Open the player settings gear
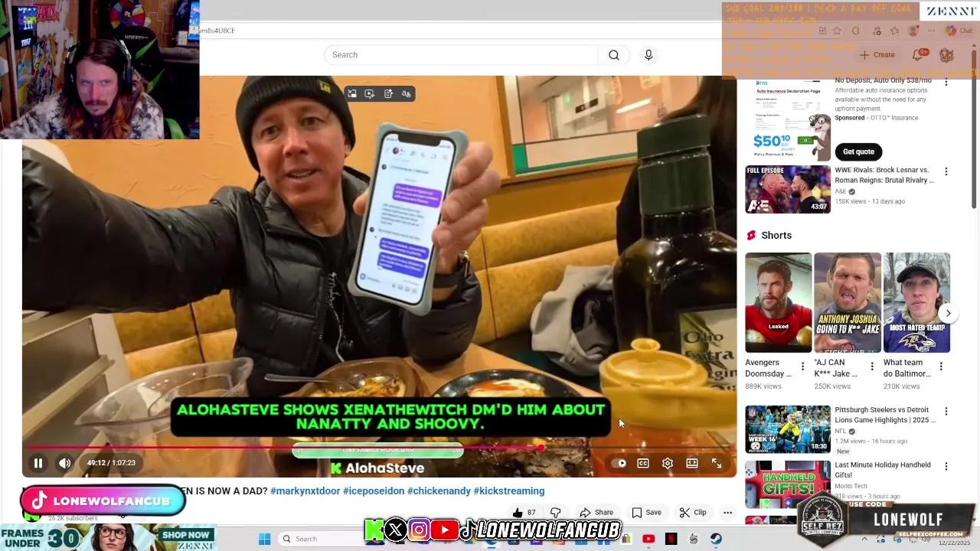The height and width of the screenshot is (551, 980). [668, 463]
